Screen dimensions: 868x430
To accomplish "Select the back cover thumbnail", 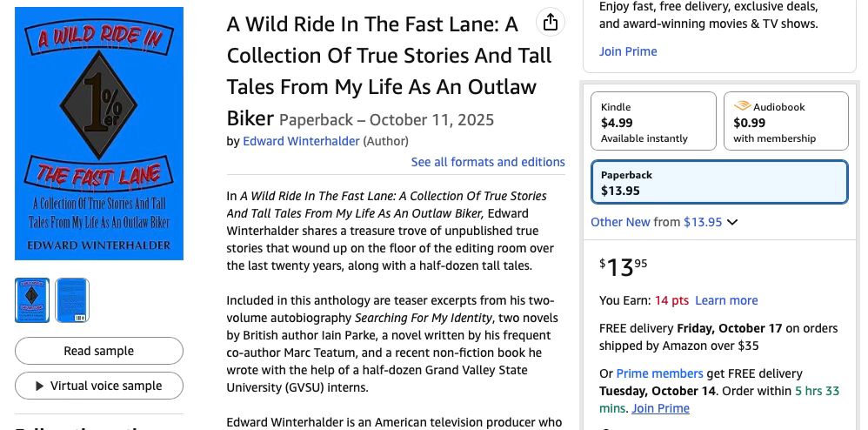I will pos(72,300).
